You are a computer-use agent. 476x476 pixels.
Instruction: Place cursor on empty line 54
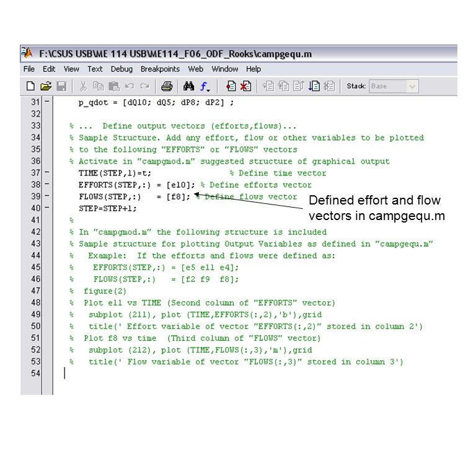255,373
